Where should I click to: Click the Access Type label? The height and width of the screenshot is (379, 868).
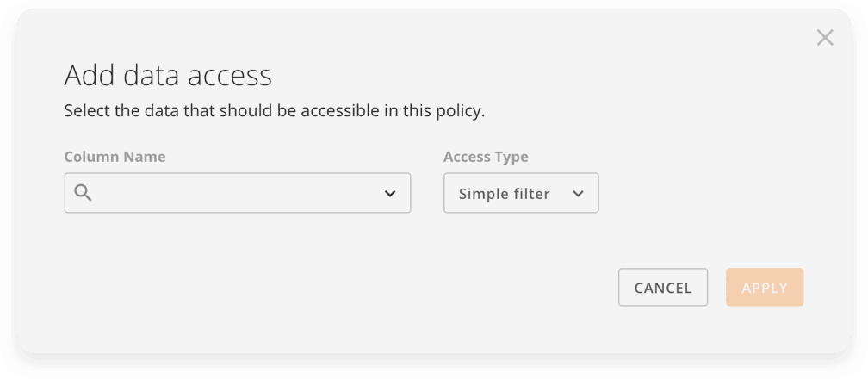pyautogui.click(x=486, y=157)
